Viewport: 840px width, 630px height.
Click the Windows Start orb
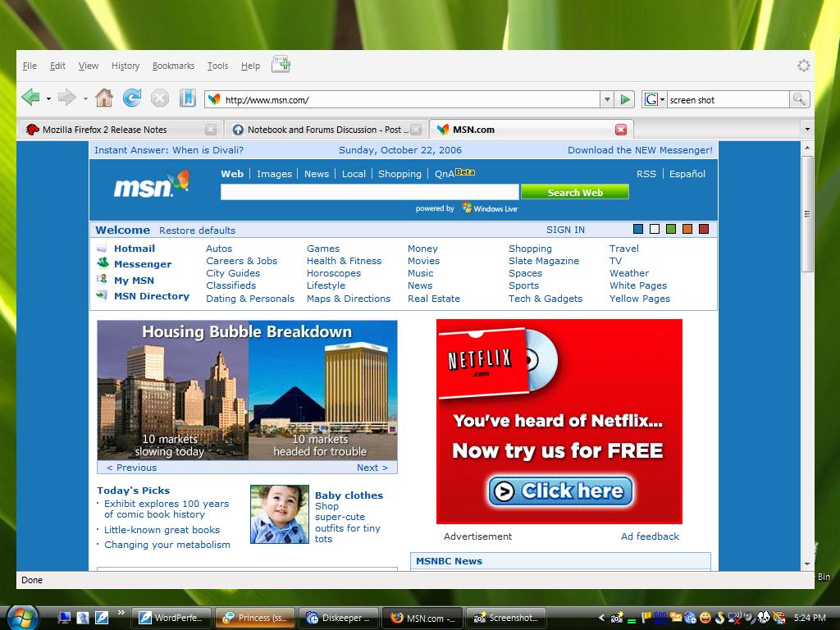[22, 617]
